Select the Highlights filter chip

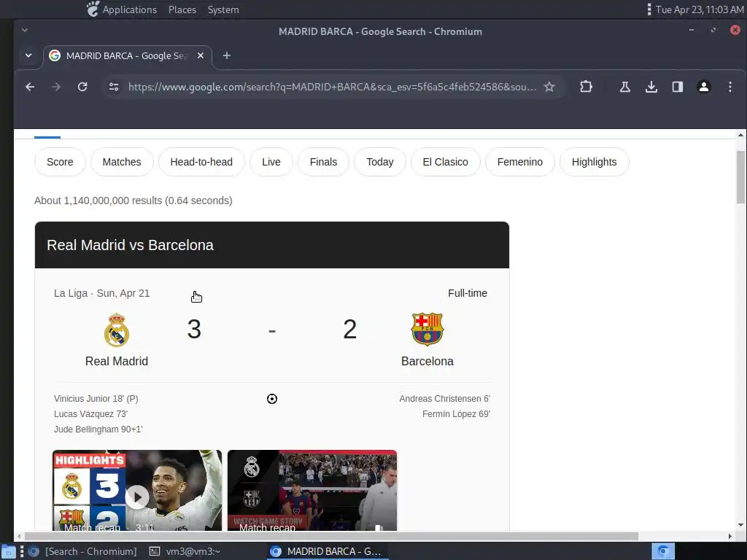(x=594, y=162)
